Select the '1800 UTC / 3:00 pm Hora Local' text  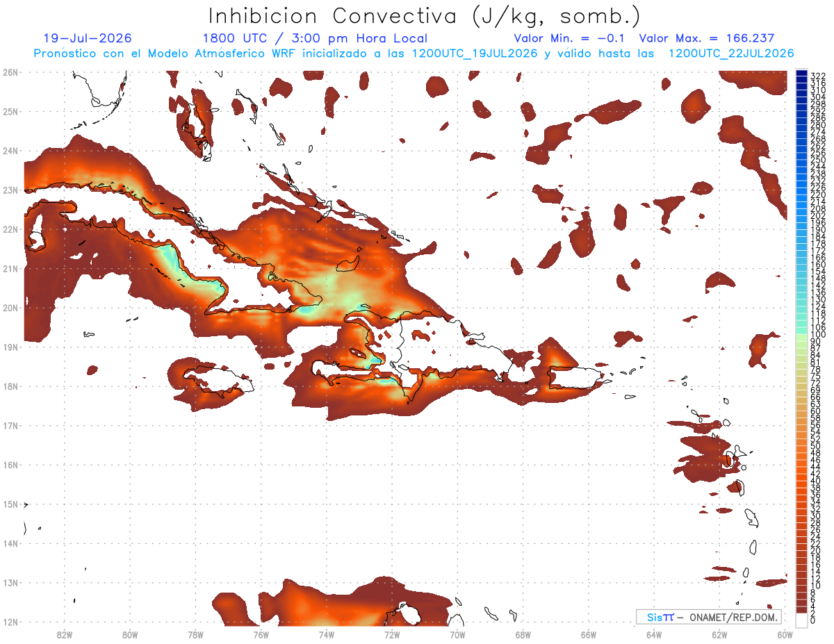[315, 38]
